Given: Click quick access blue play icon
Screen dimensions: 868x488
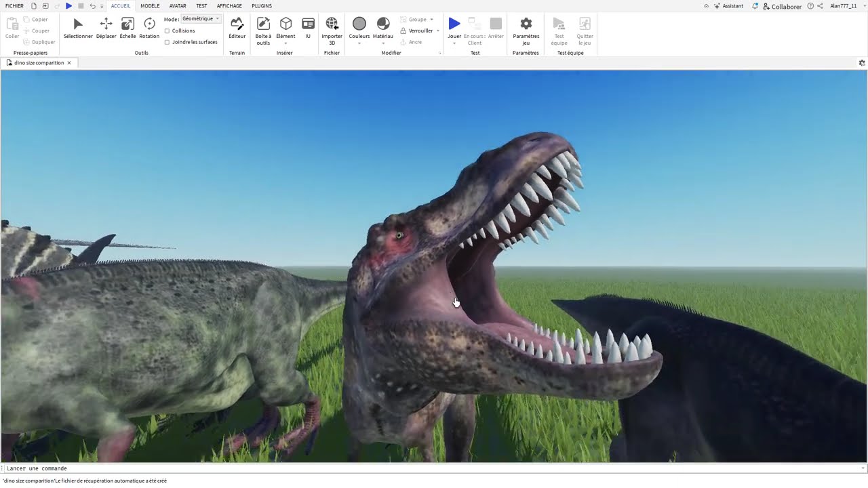Looking at the screenshot, I should [68, 6].
